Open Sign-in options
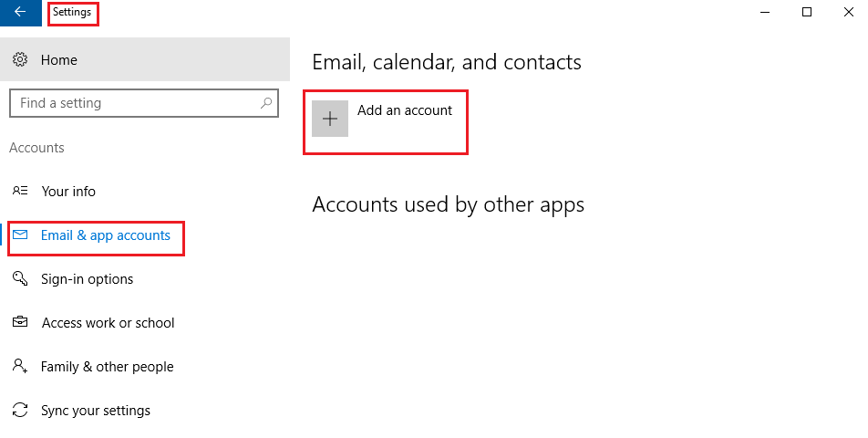 coord(88,279)
